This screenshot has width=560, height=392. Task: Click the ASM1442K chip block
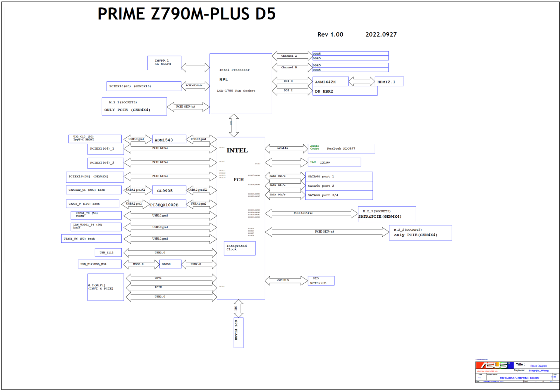[x=330, y=82]
